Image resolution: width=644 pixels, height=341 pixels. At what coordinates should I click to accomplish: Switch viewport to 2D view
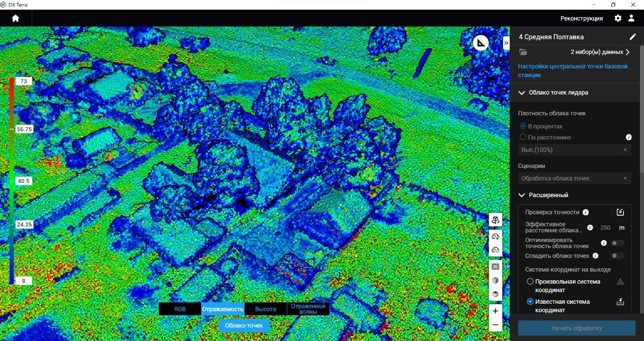point(496,267)
